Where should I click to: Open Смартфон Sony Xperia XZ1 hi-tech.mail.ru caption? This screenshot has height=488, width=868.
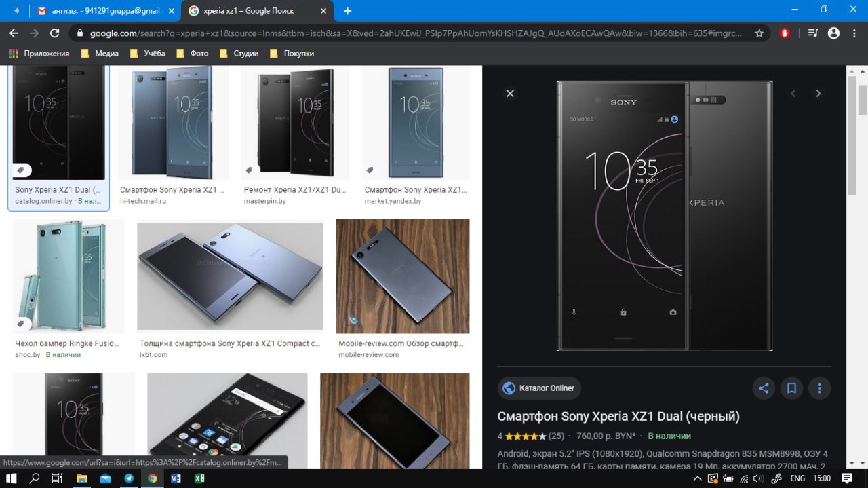172,190
